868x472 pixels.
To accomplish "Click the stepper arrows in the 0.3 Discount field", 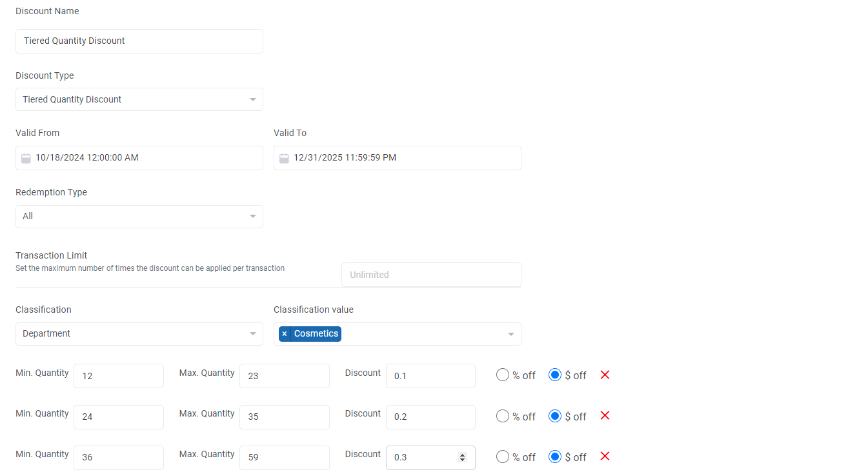I will [462, 457].
